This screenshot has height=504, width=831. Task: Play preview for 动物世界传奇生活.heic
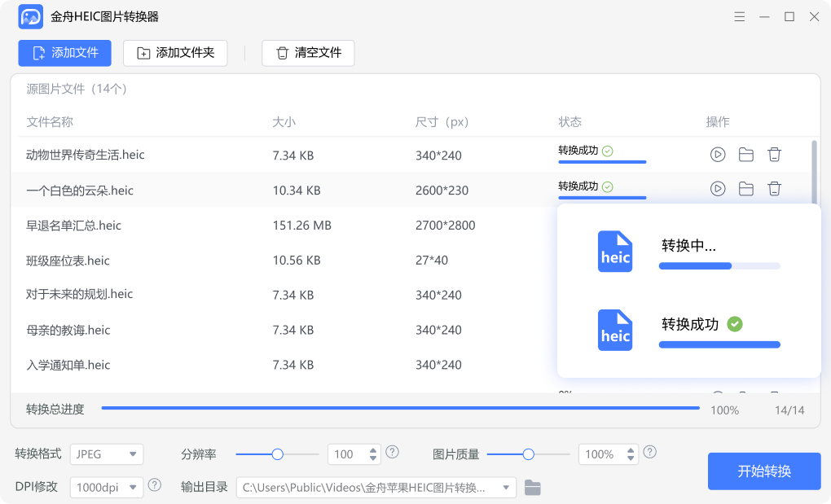pyautogui.click(x=717, y=154)
